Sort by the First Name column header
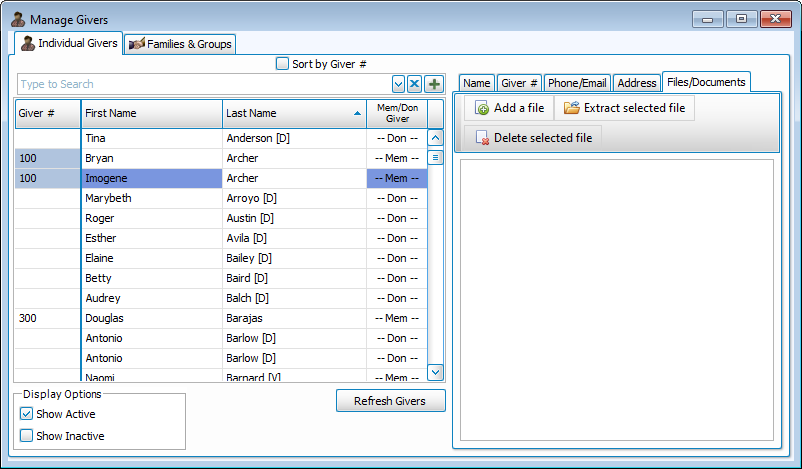This screenshot has height=469, width=802. pos(150,114)
